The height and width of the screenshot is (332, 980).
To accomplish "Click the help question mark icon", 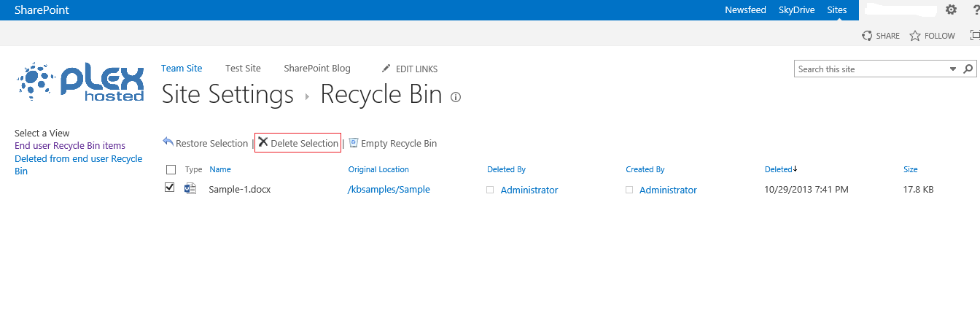I will click(x=976, y=10).
